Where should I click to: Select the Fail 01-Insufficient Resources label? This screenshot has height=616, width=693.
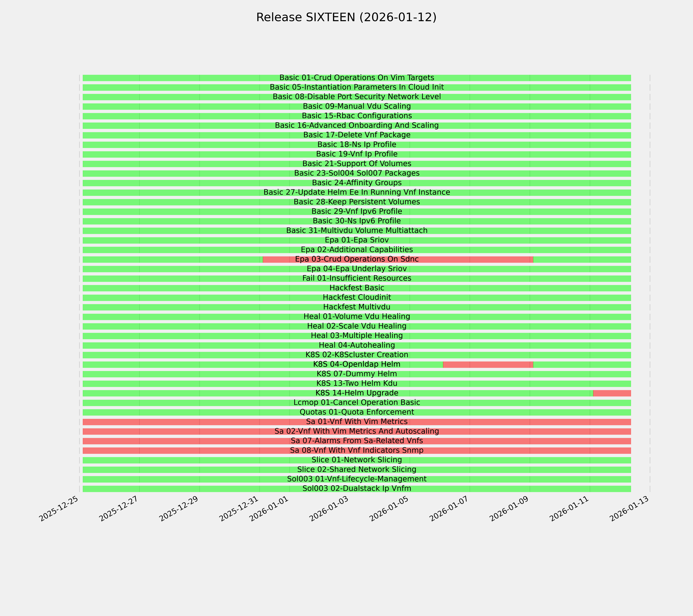pos(357,278)
